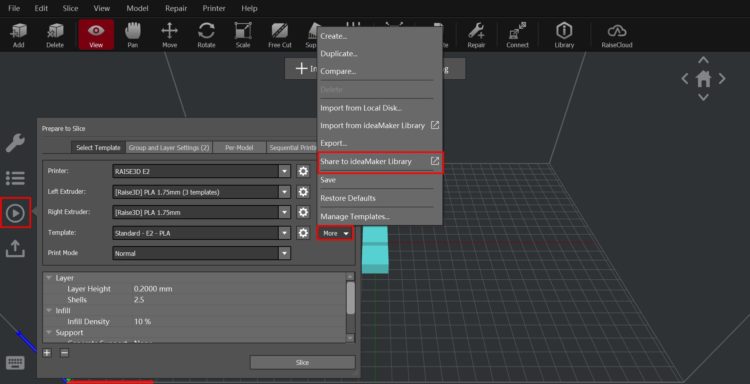
Task: Select the Rotate tool in toolbar
Action: click(206, 35)
